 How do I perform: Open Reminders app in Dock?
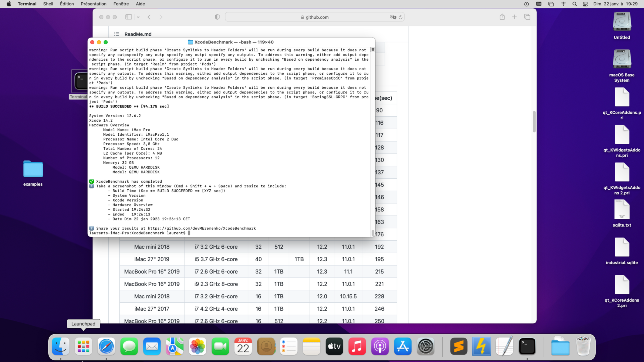(x=289, y=346)
